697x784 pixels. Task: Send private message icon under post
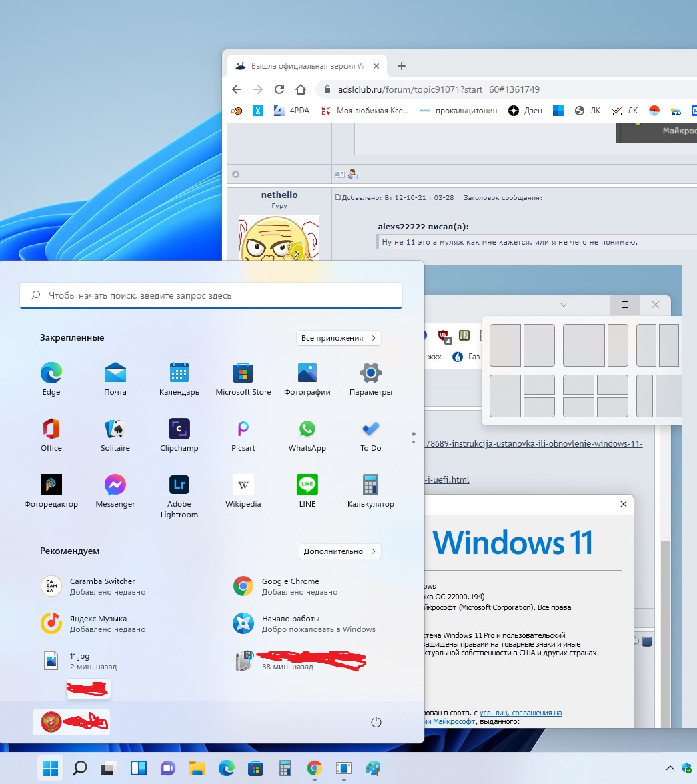(352, 174)
